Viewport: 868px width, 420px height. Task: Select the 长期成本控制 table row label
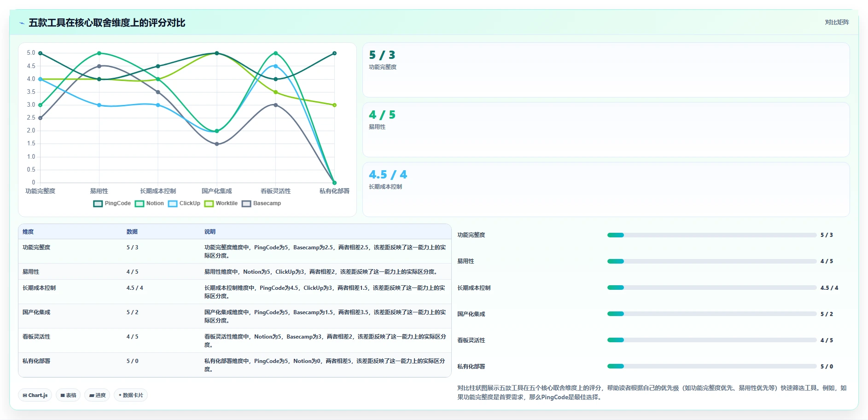point(39,288)
